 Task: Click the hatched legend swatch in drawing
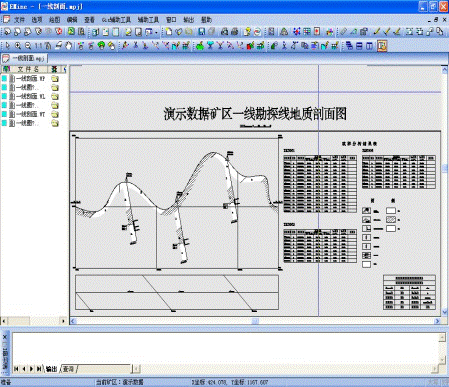click(391, 220)
